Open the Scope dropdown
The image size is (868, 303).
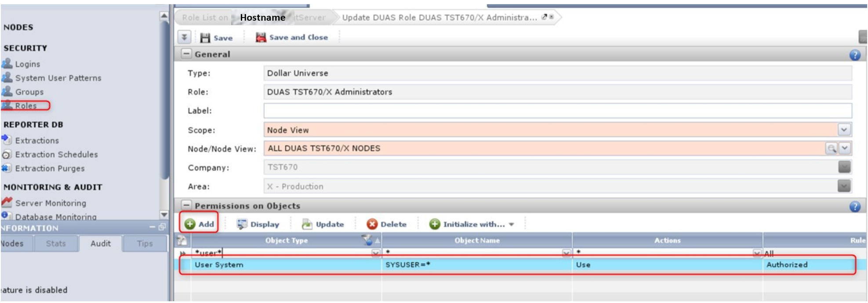click(843, 130)
